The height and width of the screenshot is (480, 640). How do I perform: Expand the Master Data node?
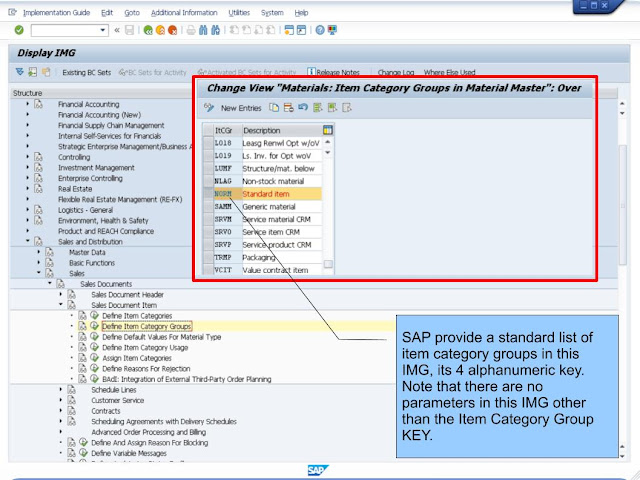tap(38, 252)
